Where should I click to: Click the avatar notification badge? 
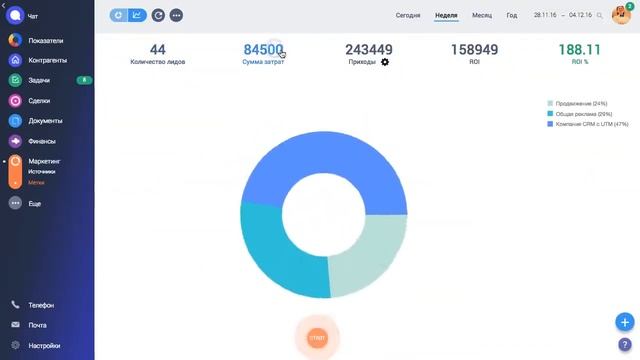tap(630, 6)
